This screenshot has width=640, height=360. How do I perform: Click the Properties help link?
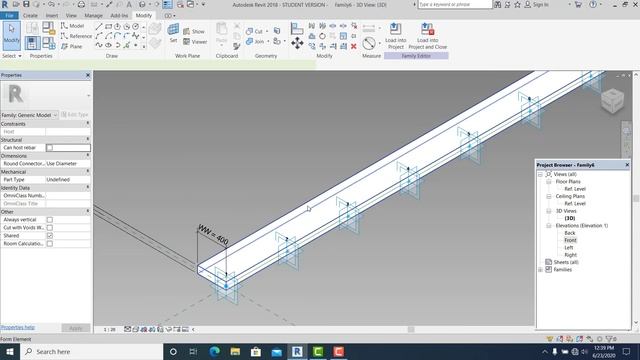(18, 327)
